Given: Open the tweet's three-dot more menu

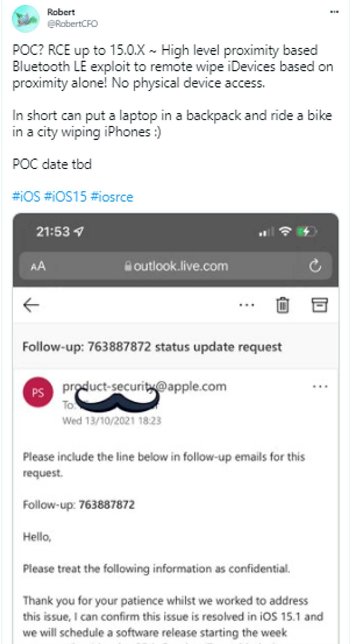Looking at the screenshot, I should (334, 12).
